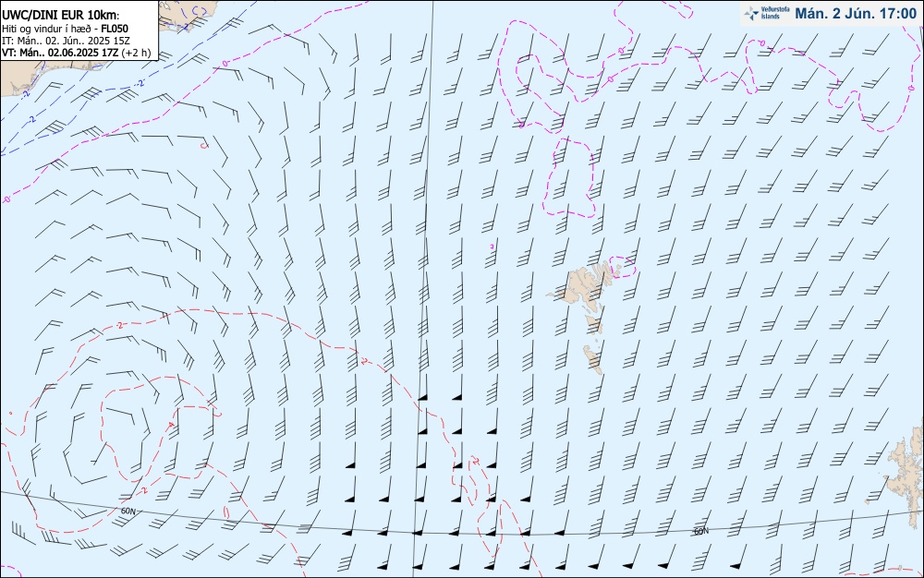The height and width of the screenshot is (578, 924).
Task: Click the 'Mán. 2 Jún. 17:00' timestamp
Action: click(x=856, y=14)
